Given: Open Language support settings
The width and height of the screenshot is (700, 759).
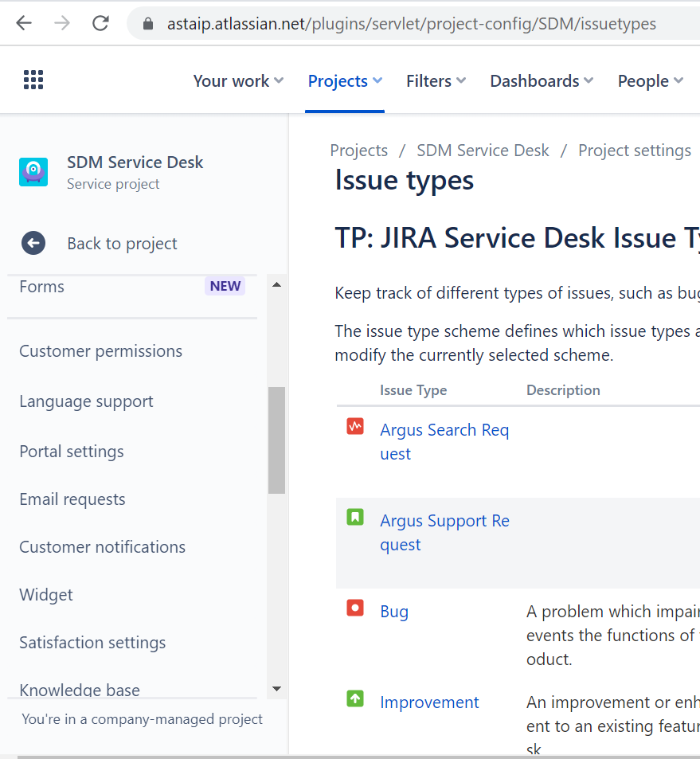Looking at the screenshot, I should (86, 401).
